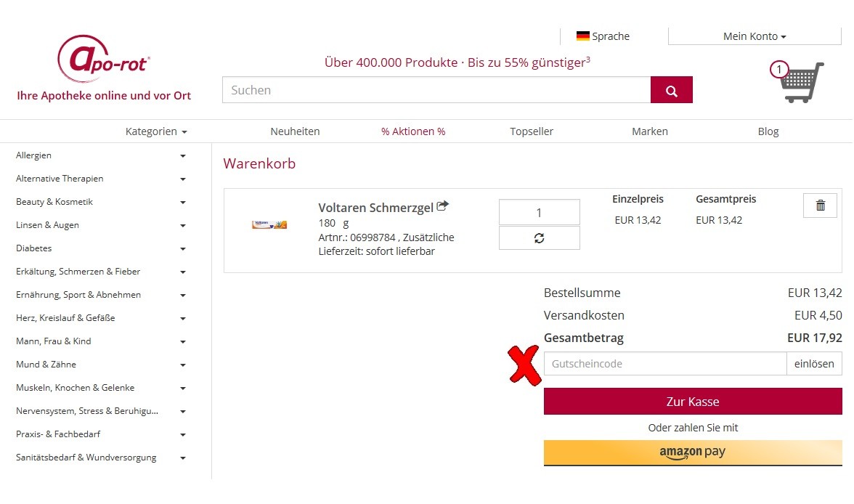854x504 pixels.
Task: Click Lieferzeit: sofort lieferbar text
Action: tap(376, 252)
